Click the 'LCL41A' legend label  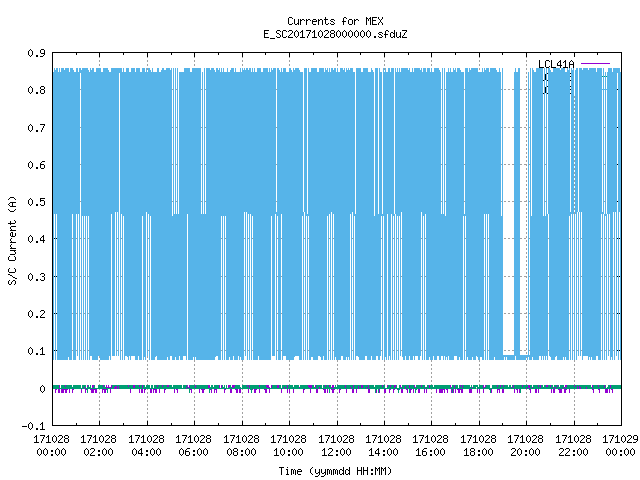point(556,64)
